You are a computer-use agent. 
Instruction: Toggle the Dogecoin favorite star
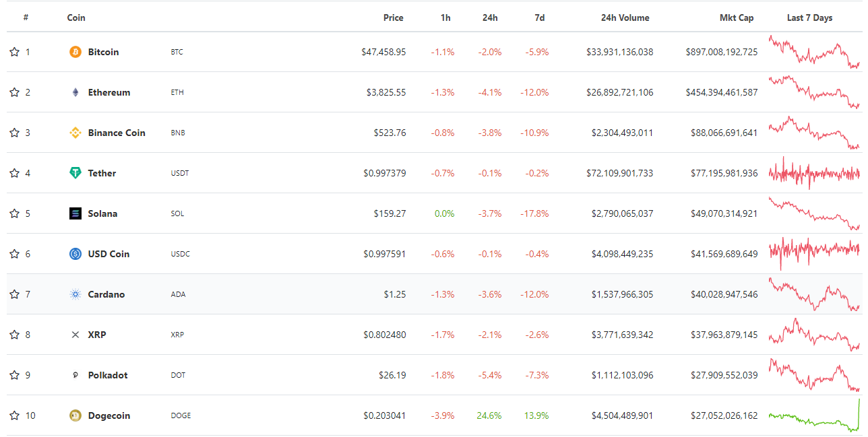(x=14, y=415)
